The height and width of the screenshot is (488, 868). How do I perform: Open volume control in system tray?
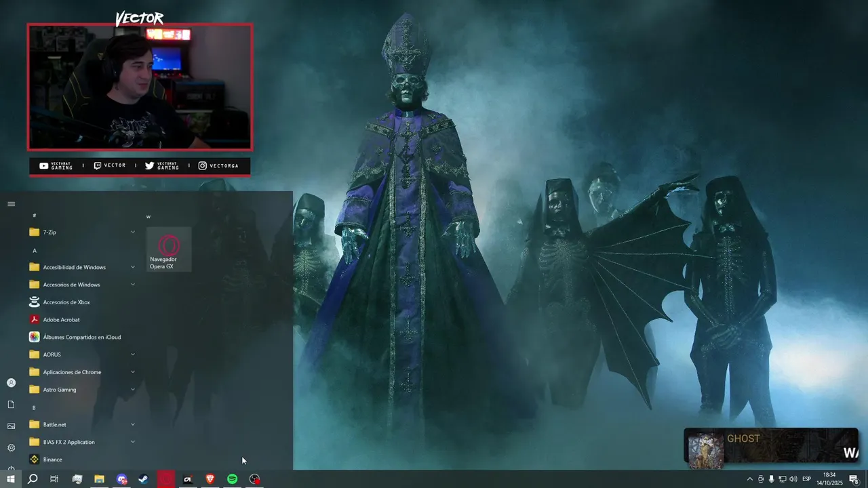coord(793,479)
